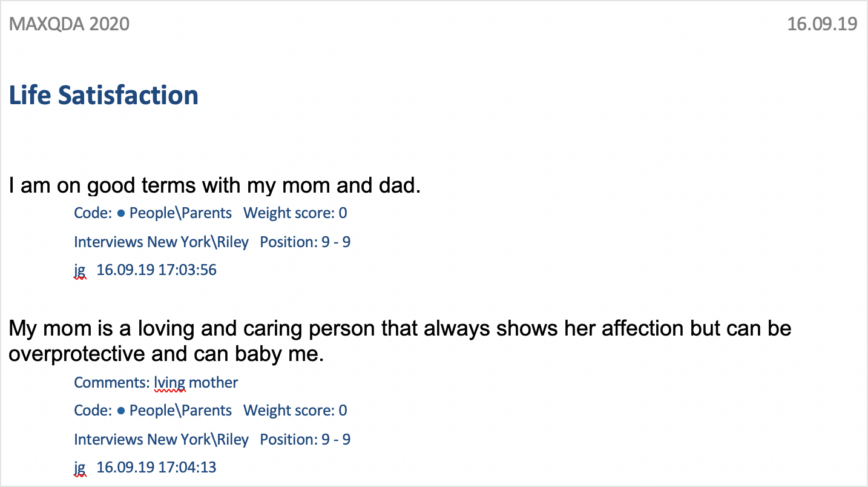Click the second 'Code: People\Parents' label
Viewport: 868px width, 487px height.
[x=153, y=411]
